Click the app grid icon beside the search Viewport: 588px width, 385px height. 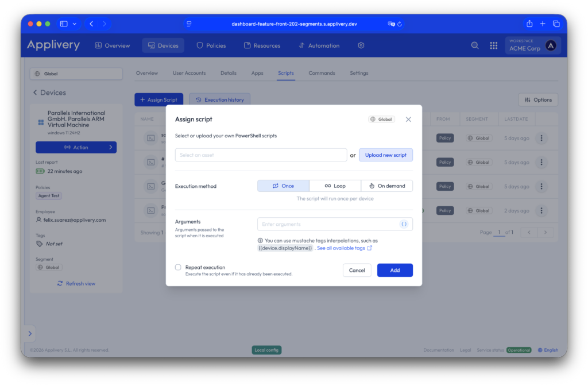(494, 45)
